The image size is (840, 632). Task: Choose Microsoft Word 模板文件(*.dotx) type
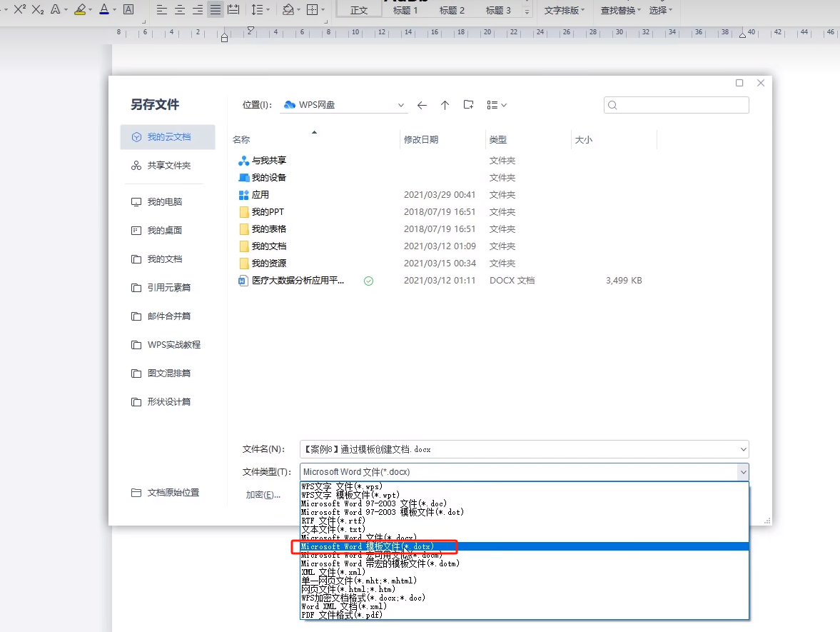click(524, 547)
